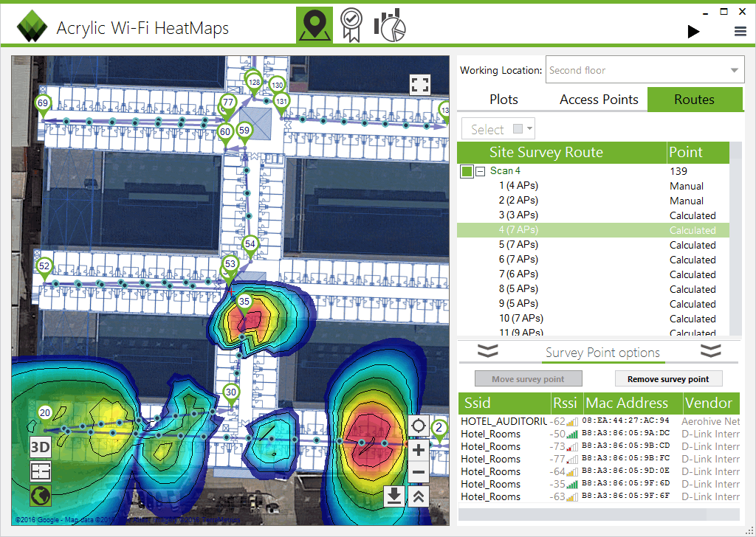The height and width of the screenshot is (537, 756).
Task: Open the Select dropdown in Routes
Action: (x=498, y=128)
